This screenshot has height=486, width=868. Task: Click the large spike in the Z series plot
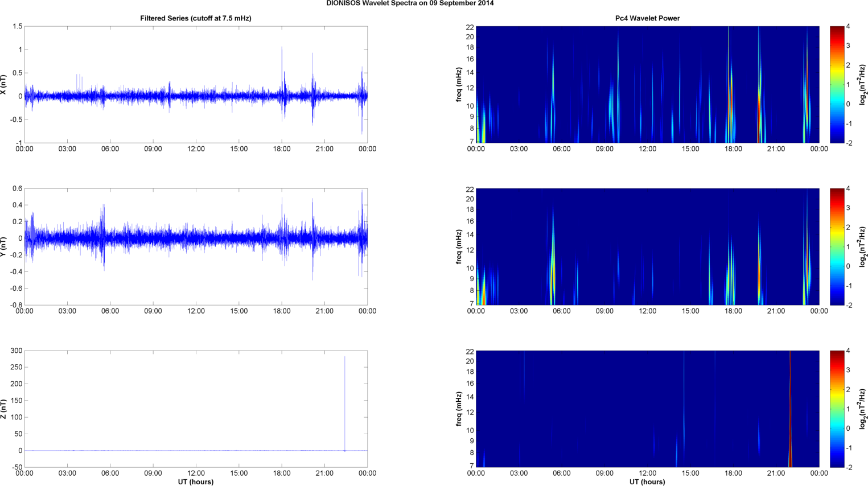click(x=345, y=404)
